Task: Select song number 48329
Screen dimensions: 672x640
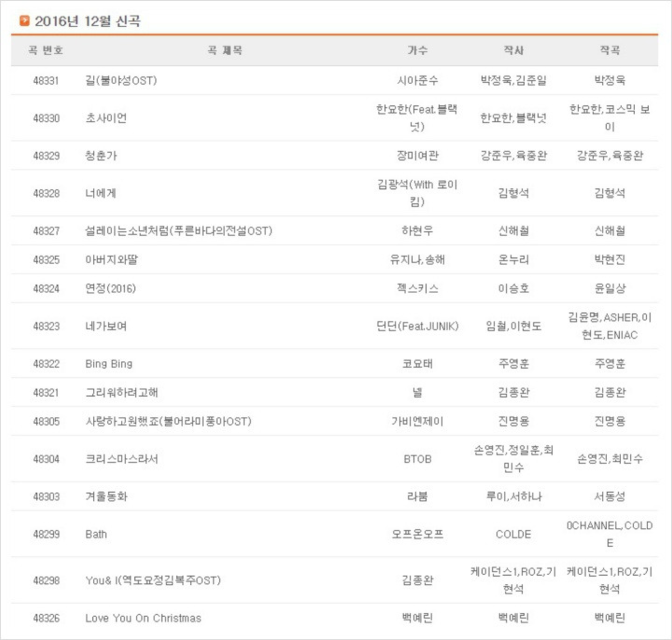Action: 46,156
